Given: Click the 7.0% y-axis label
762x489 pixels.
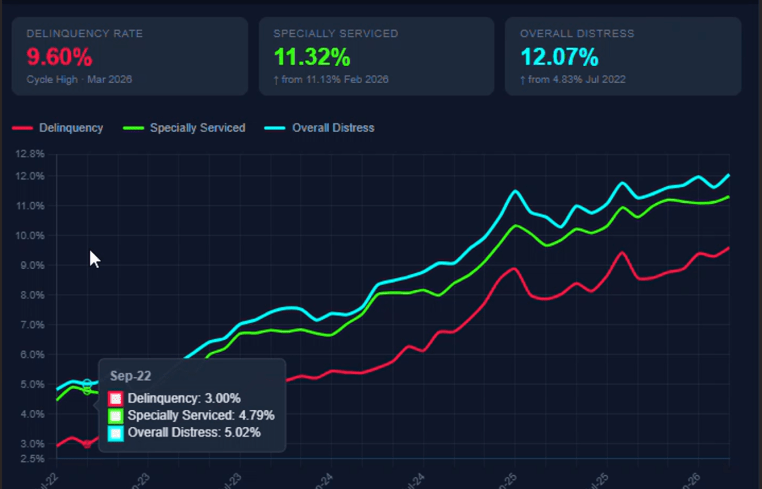Looking at the screenshot, I should pos(30,326).
